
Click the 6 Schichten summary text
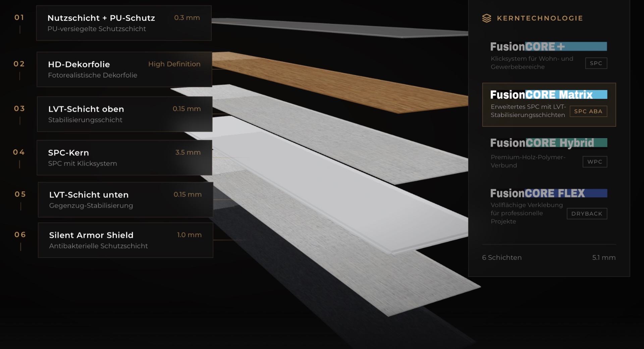point(502,257)
